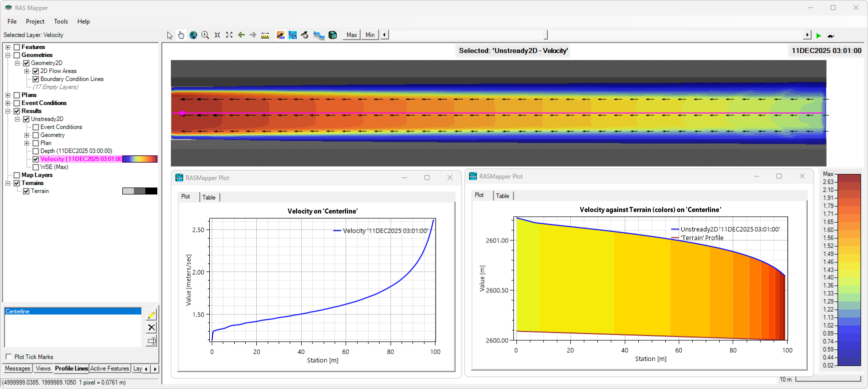Open Table tab in Velocity against Terrain plot

(x=503, y=196)
